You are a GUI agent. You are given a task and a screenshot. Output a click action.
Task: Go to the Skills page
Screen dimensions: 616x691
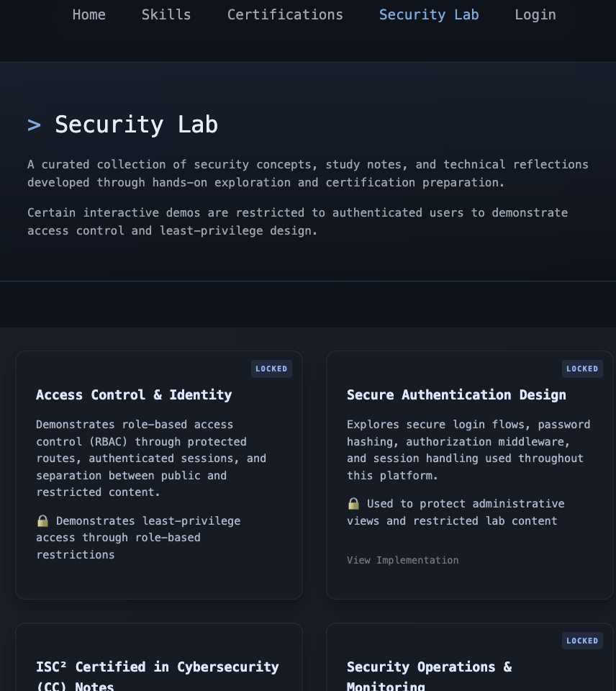[x=166, y=15]
